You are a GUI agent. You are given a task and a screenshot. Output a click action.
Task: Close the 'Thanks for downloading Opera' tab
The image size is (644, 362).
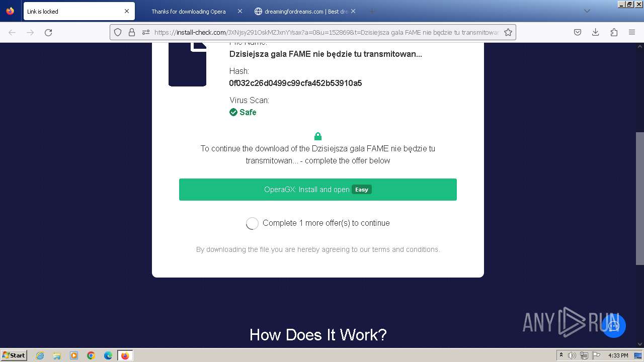239,11
